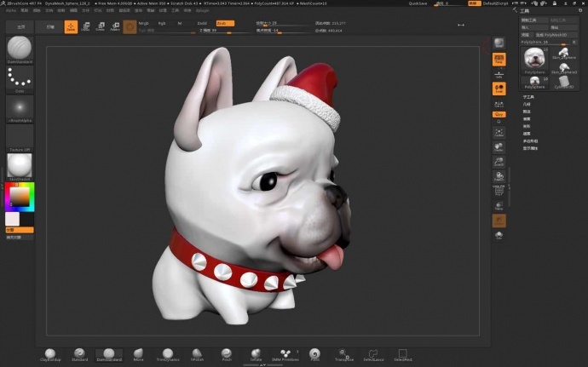Select Cylinder3D tool thumbnail
This screenshot has width=588, height=367.
pos(563,83)
